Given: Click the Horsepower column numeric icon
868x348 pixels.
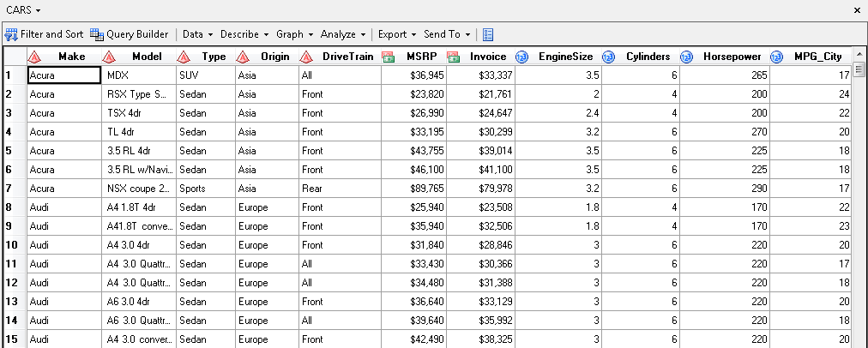Looking at the screenshot, I should [x=686, y=57].
